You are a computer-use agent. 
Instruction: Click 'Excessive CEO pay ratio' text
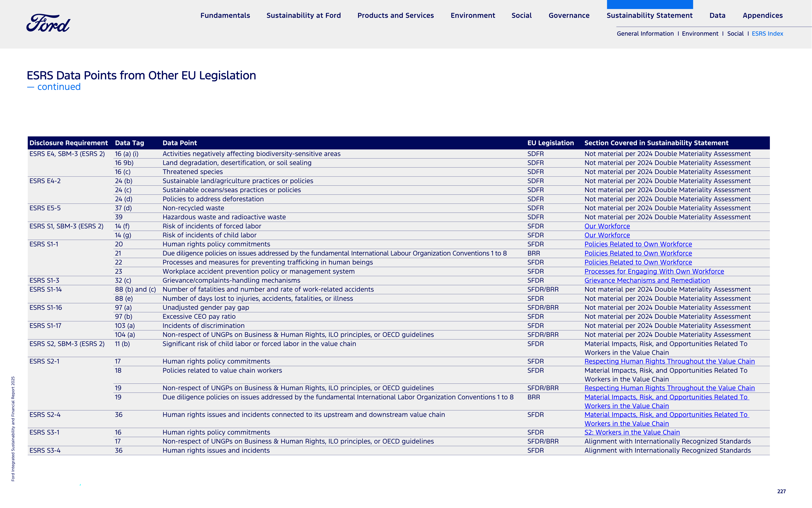pyautogui.click(x=199, y=317)
